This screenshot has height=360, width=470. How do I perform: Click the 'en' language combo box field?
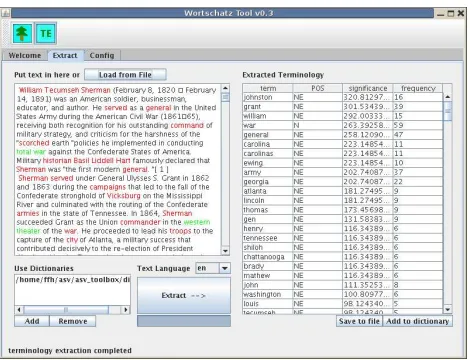pyautogui.click(x=207, y=268)
